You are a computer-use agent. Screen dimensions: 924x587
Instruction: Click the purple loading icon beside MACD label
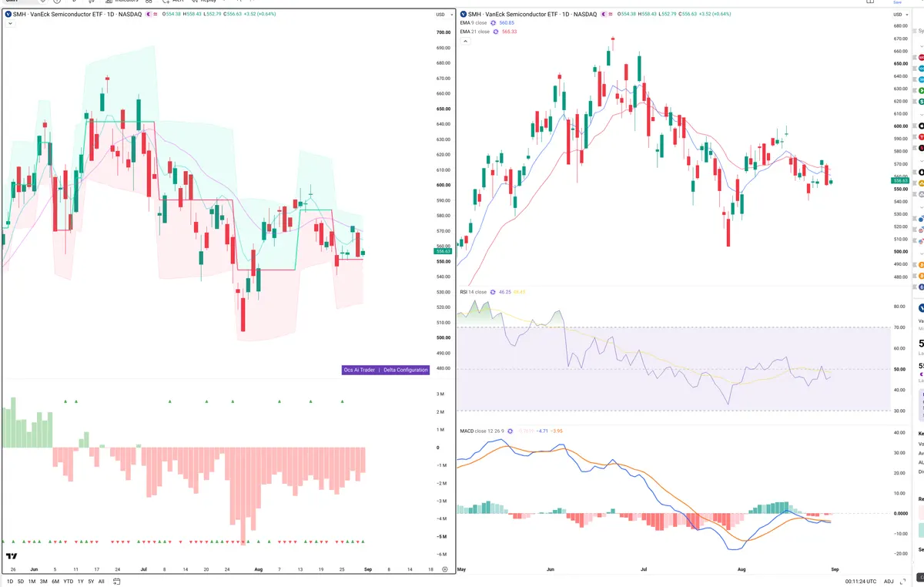[511, 431]
